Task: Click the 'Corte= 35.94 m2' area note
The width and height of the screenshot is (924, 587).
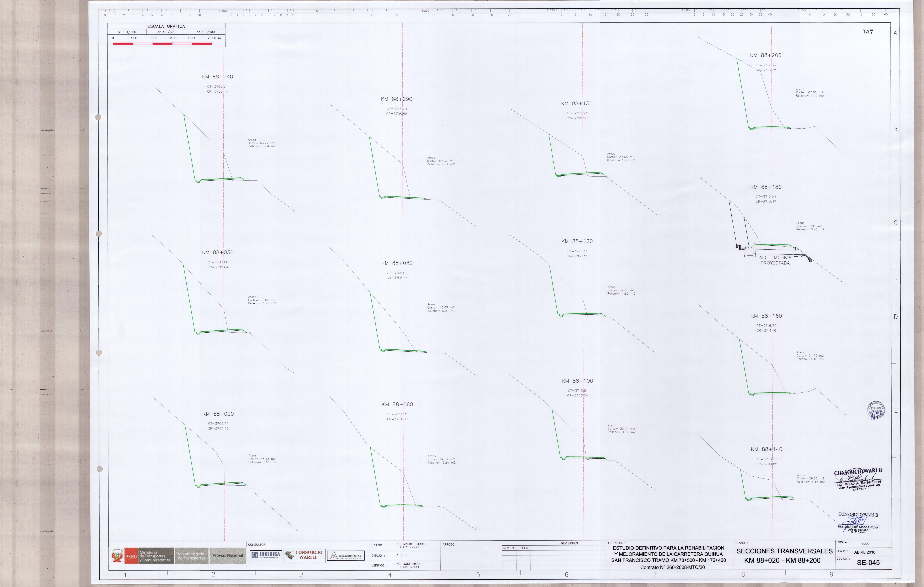Action: pos(621,429)
